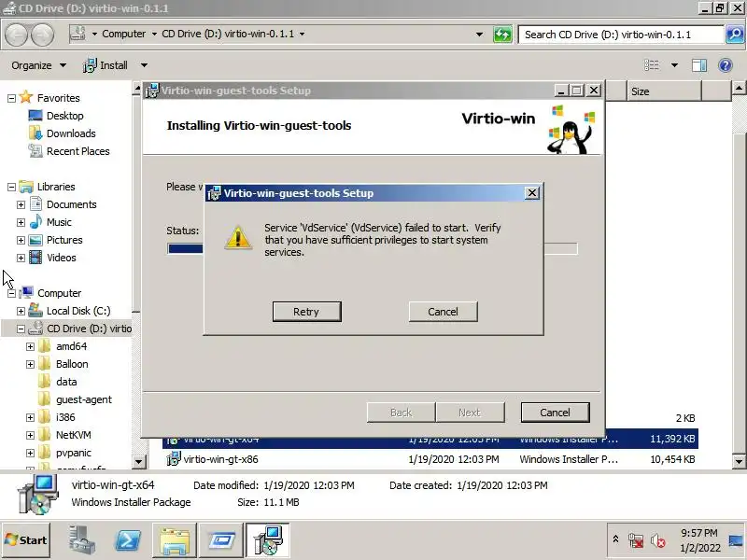Click navigation pane scroll down arrow

(138, 461)
